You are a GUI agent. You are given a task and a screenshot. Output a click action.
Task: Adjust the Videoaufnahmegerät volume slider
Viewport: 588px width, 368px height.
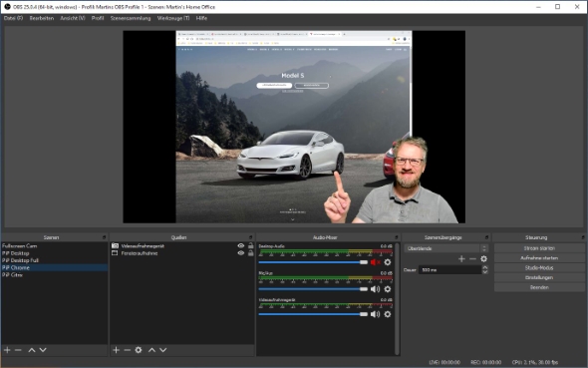coord(313,314)
